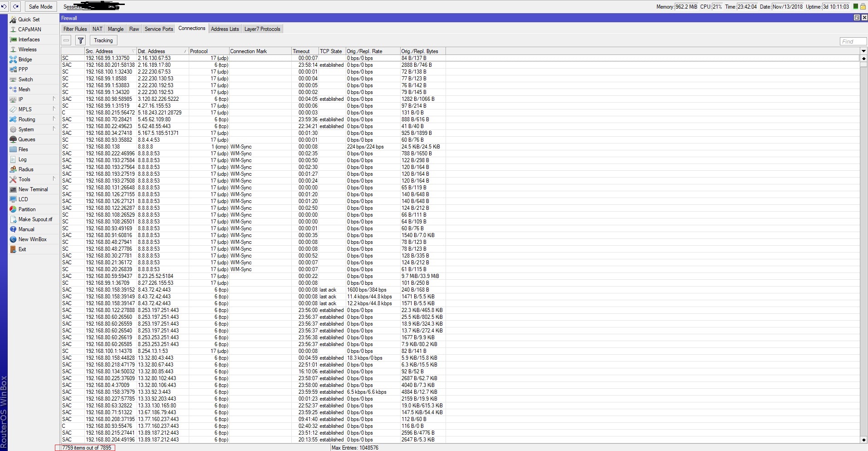Open the Radius icon in sidebar

(x=13, y=169)
